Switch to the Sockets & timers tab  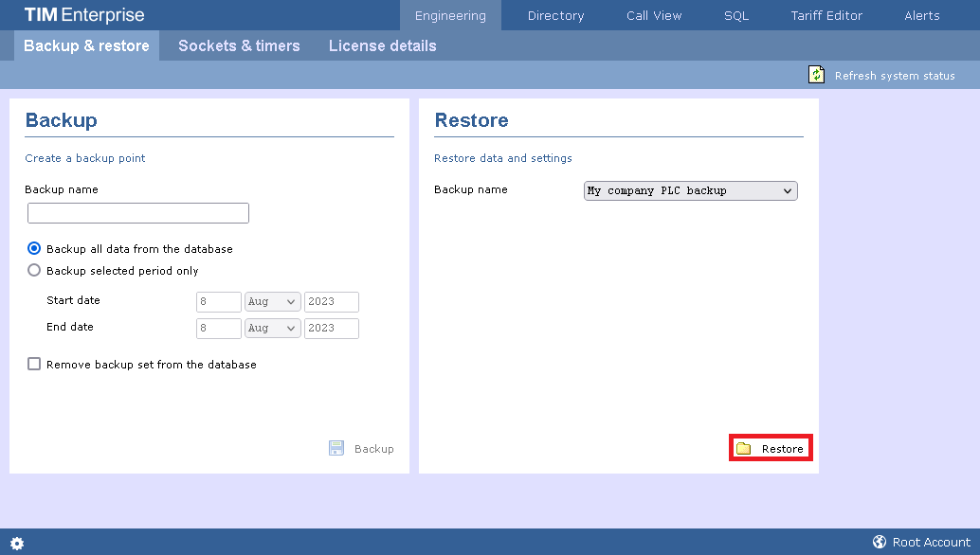click(239, 45)
